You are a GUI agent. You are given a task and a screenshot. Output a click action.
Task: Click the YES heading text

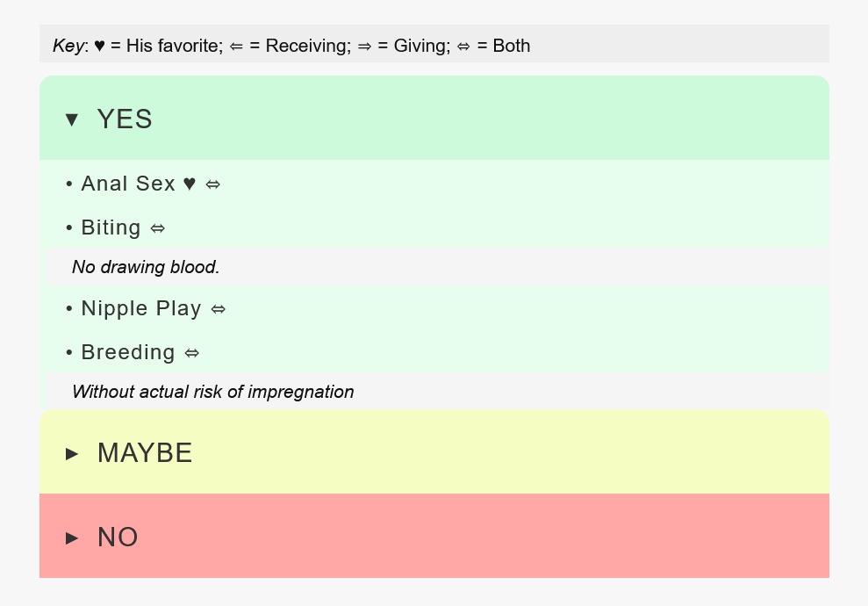[125, 119]
